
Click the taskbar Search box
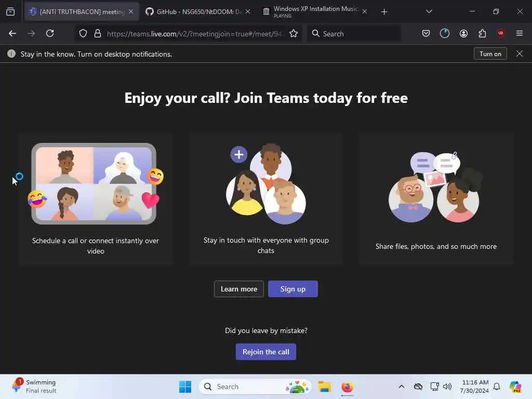[255, 387]
